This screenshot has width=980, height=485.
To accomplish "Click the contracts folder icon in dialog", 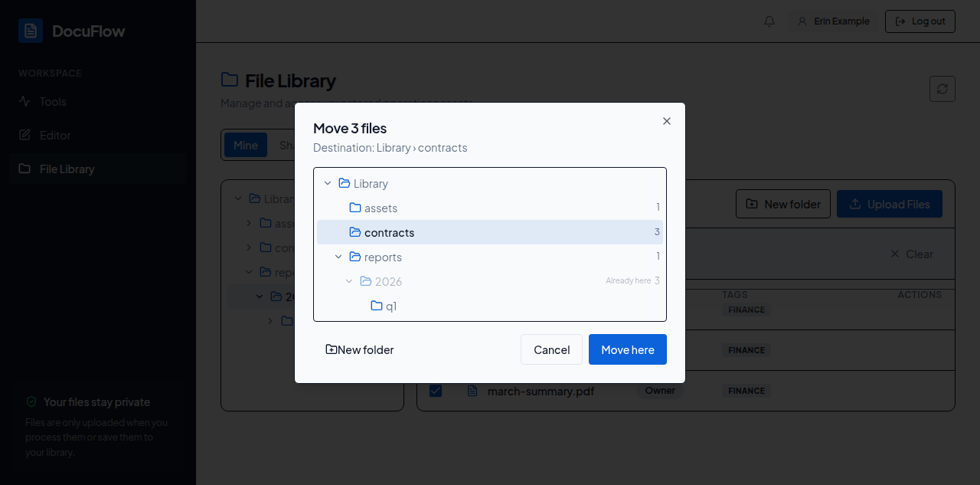I will 355,232.
